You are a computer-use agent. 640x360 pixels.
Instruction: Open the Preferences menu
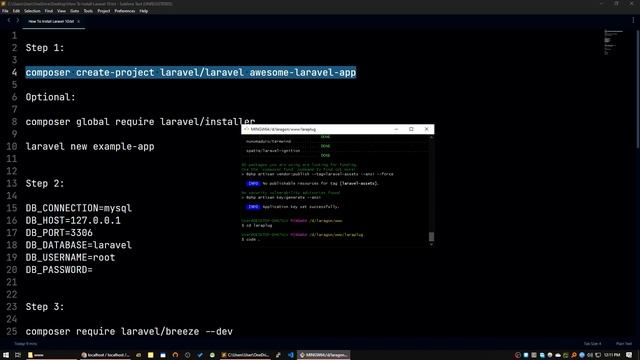click(x=124, y=11)
